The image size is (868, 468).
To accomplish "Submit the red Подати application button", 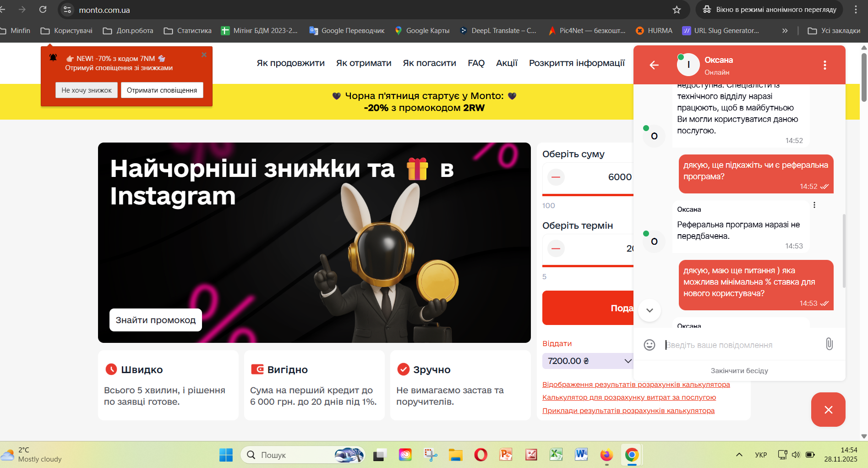I will point(588,308).
